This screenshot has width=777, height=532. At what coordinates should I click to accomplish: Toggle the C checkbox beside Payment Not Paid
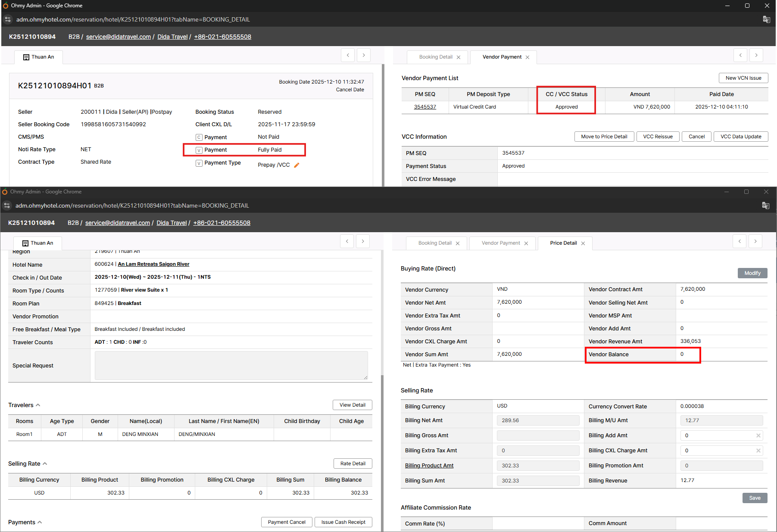pyautogui.click(x=199, y=137)
